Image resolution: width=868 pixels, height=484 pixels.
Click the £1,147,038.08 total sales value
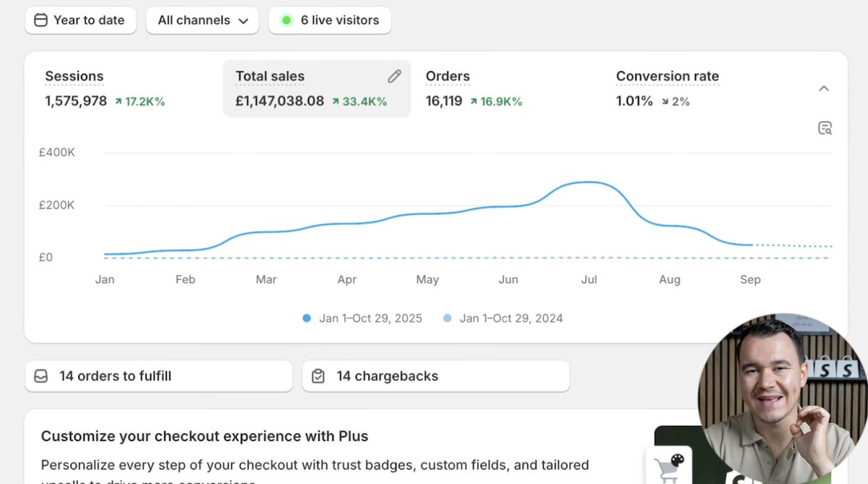pos(280,101)
